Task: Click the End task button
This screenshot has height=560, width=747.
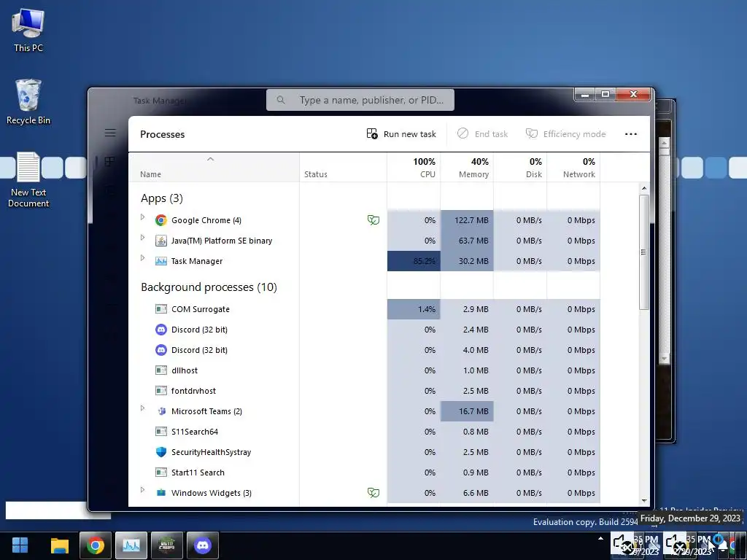Action: (x=482, y=134)
